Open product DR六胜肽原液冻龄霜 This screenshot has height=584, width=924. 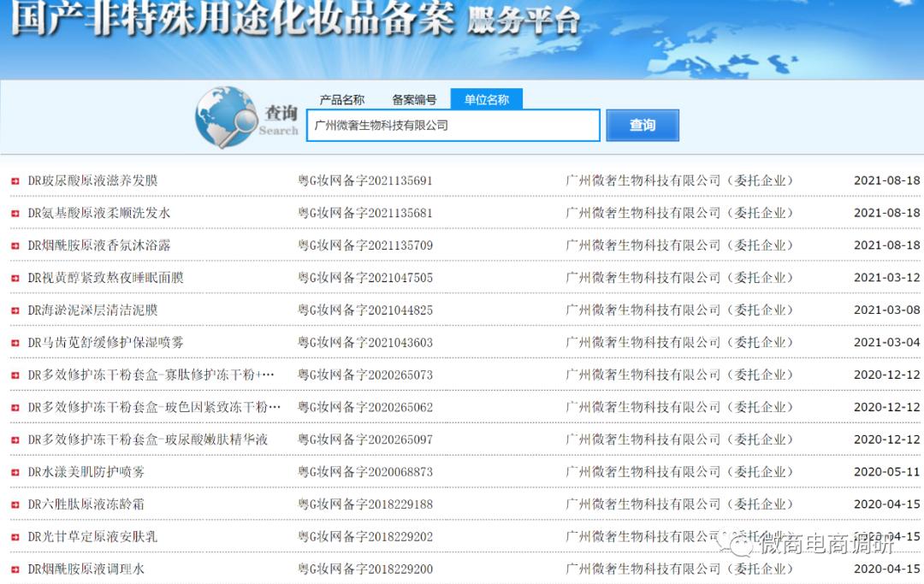86,504
